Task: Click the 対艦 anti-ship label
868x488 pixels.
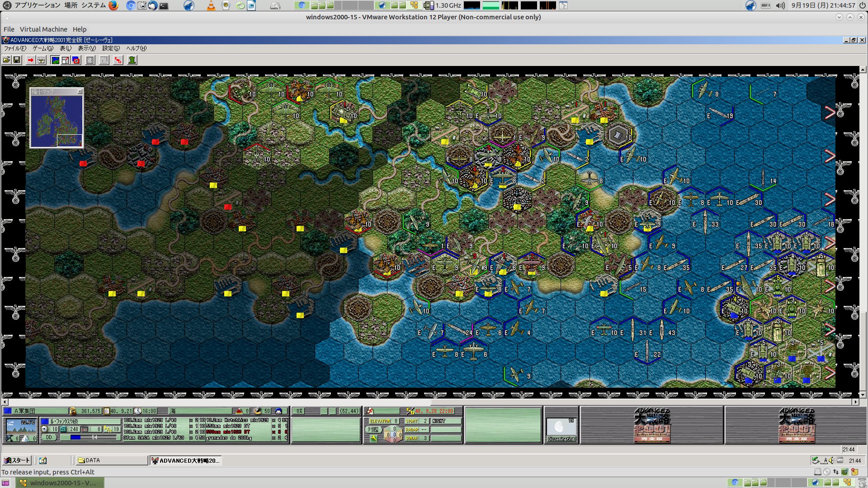Action: click(x=373, y=429)
